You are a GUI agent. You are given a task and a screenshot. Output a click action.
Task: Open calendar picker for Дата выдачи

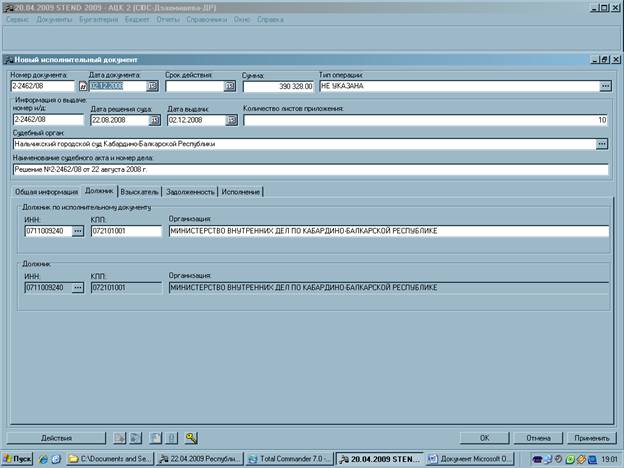point(231,120)
